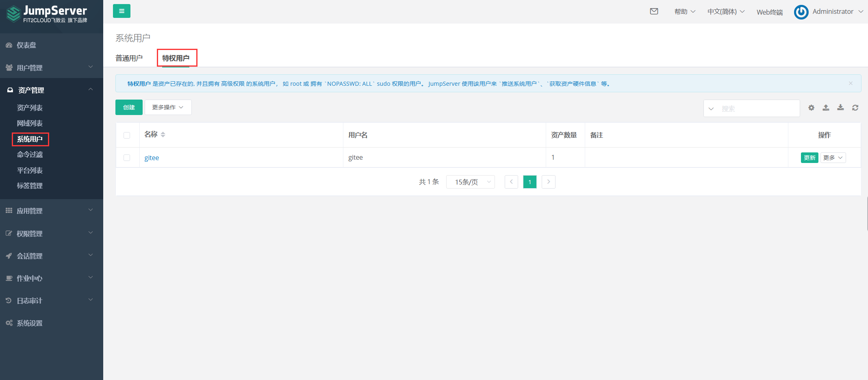Image resolution: width=868 pixels, height=380 pixels.
Task: Go to next page arrow
Action: pyautogui.click(x=549, y=182)
